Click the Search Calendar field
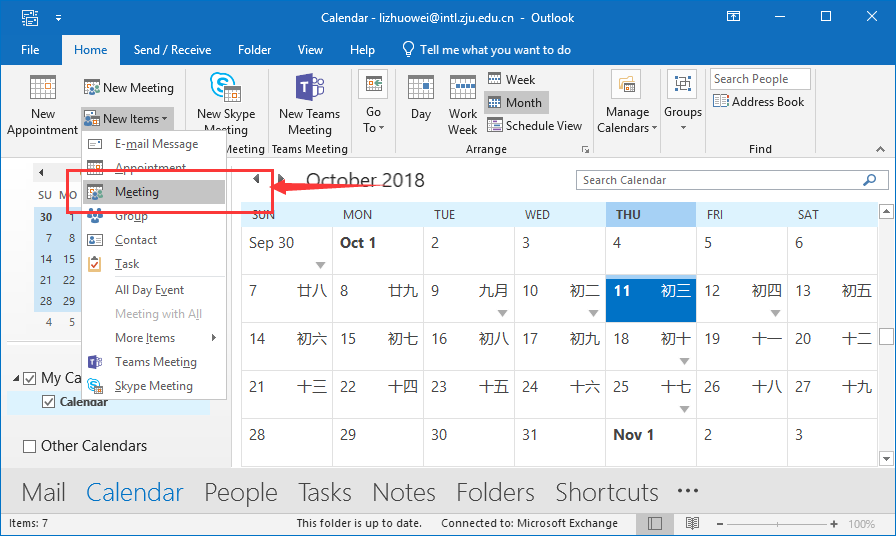 coord(720,180)
